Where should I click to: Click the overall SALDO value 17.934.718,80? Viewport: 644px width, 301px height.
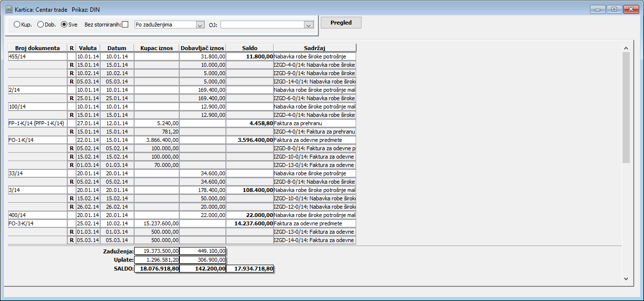pyautogui.click(x=250, y=269)
